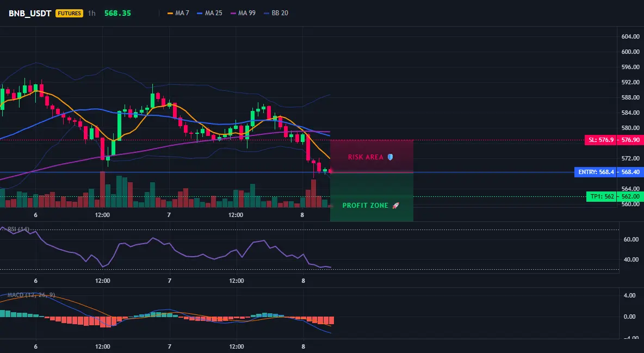Click the 572.00 price axis value
This screenshot has width=644, height=353.
coord(630,158)
